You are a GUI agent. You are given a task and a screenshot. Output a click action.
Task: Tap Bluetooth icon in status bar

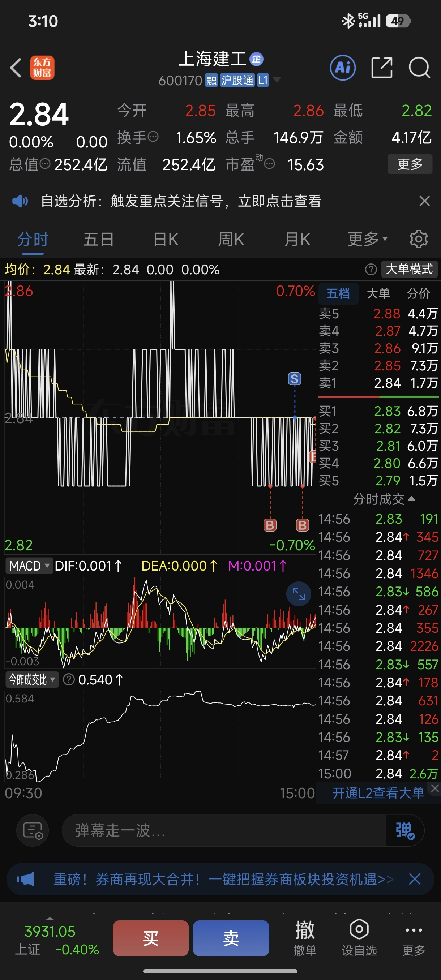point(348,21)
